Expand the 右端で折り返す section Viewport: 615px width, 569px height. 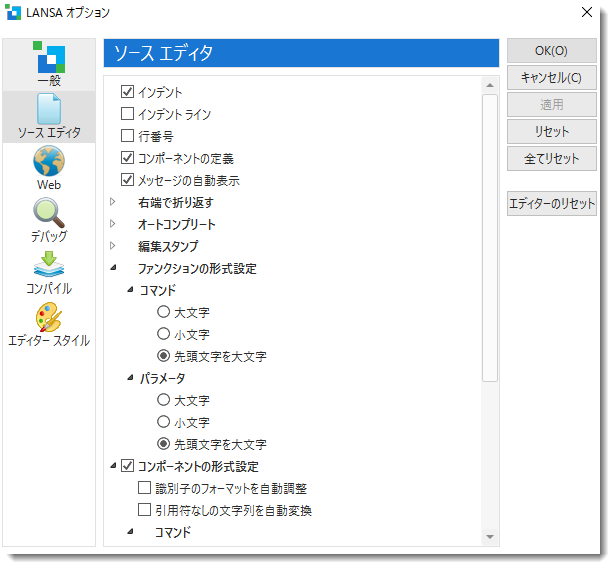113,202
